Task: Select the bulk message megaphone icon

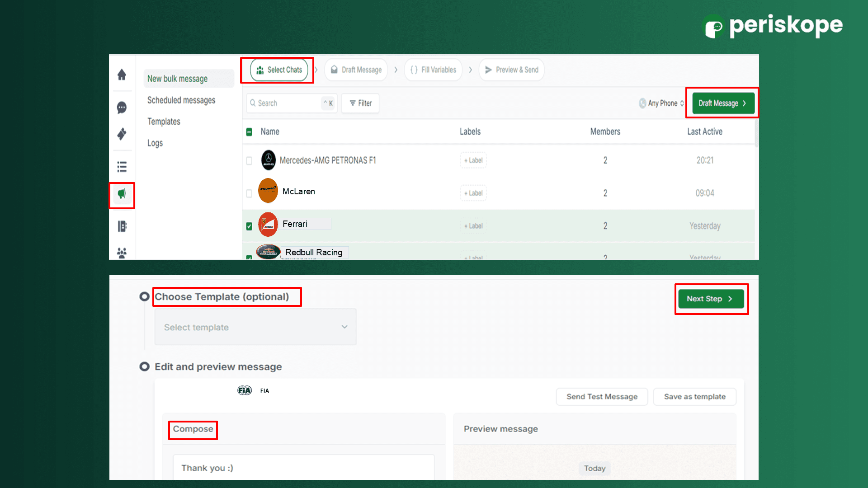Action: [x=122, y=194]
